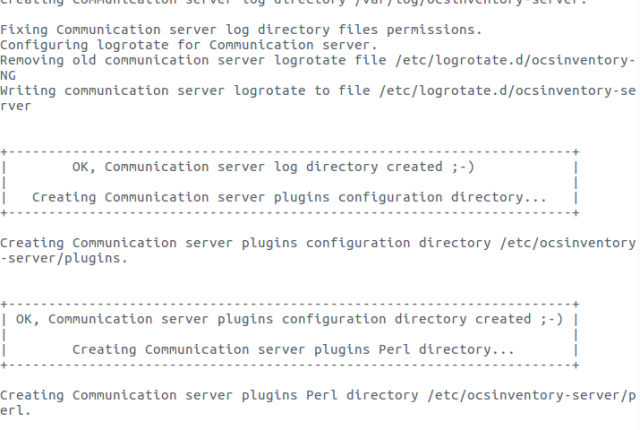Image resolution: width=640 pixels, height=430 pixels.
Task: Click the /etc/ocsinventory-server/p path in the Perl line
Action: 532,395
